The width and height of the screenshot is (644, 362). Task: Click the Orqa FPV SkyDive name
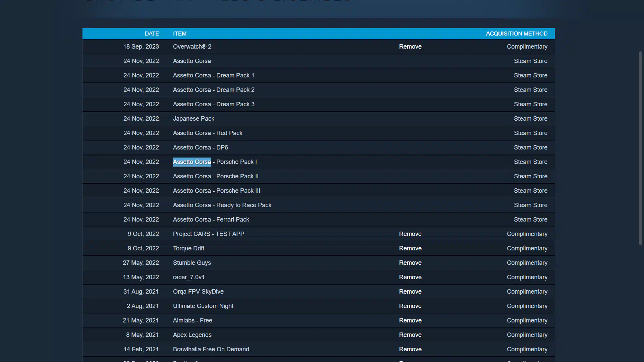click(x=198, y=292)
